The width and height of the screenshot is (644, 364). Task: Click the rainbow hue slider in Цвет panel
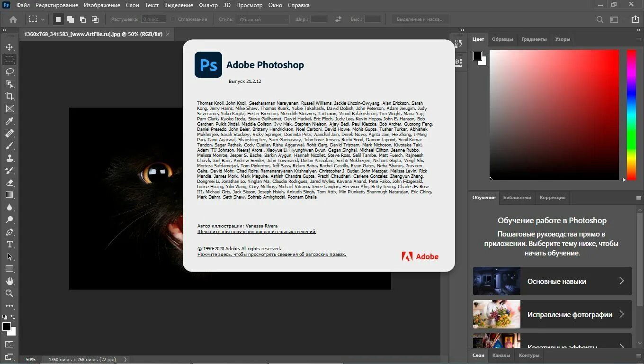(x=631, y=115)
